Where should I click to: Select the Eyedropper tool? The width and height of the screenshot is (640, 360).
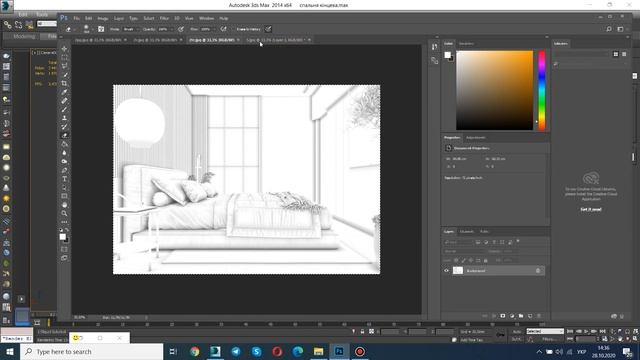click(64, 92)
